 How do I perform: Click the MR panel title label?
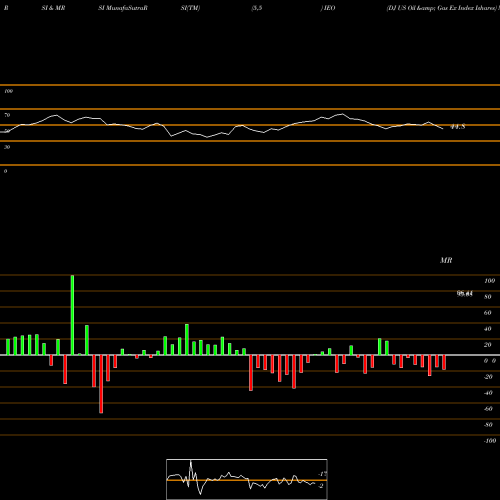point(446,260)
